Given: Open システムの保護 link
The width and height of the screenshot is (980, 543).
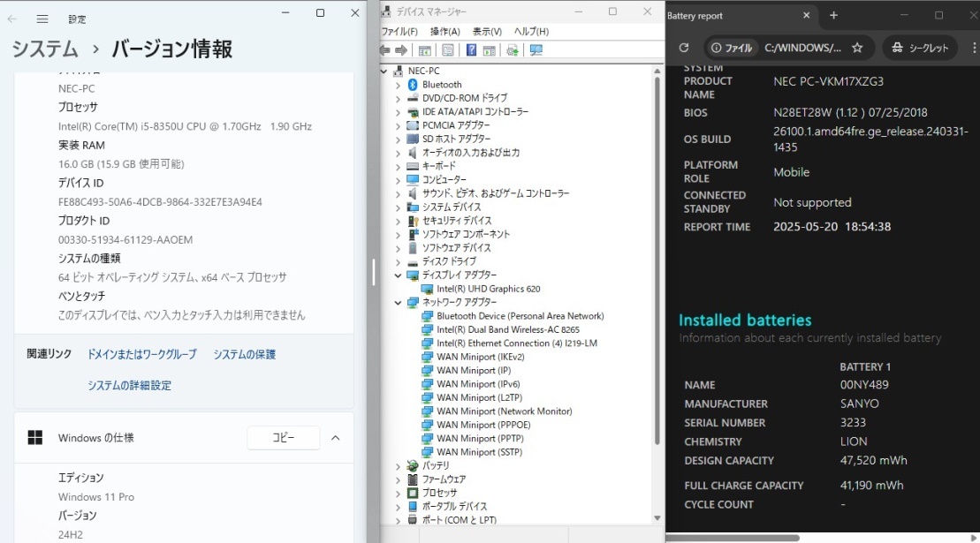Looking at the screenshot, I should pos(245,354).
